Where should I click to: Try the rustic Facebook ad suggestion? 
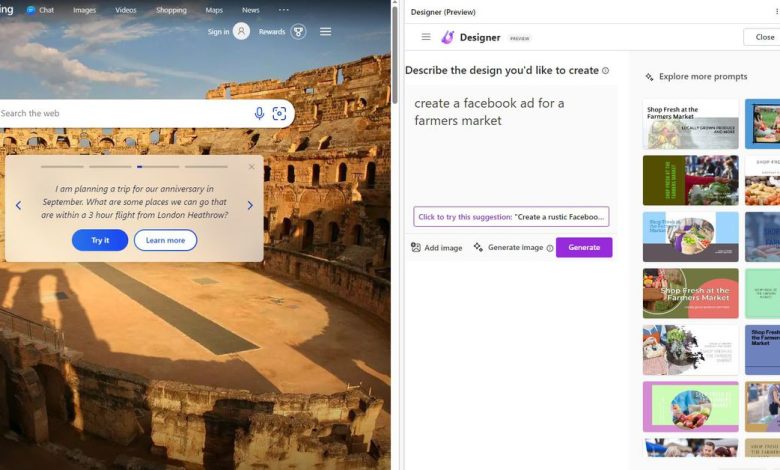click(511, 217)
